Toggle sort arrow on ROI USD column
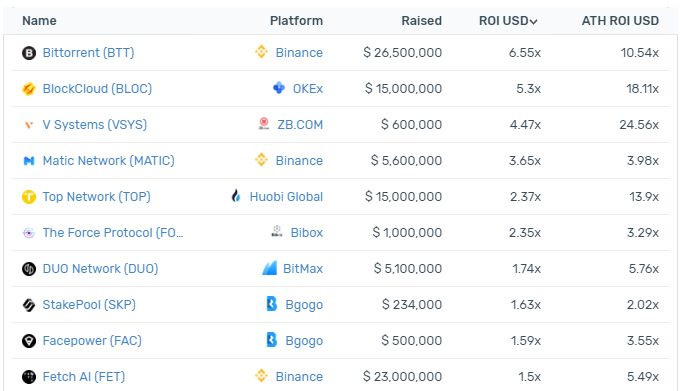The width and height of the screenshot is (680, 391). tap(533, 21)
